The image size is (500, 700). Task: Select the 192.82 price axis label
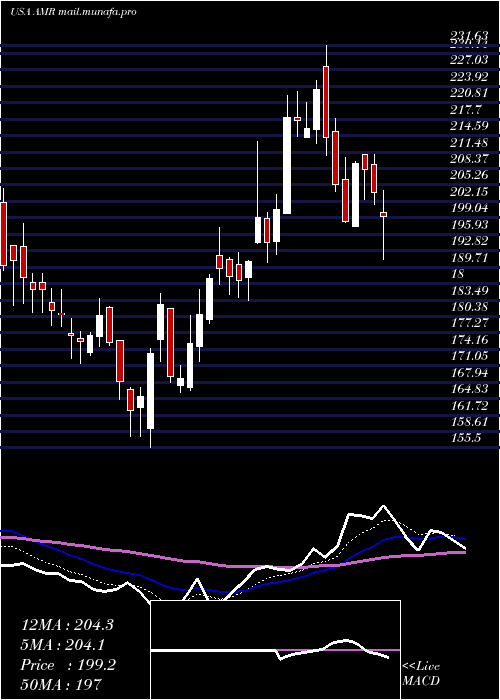[x=469, y=242]
